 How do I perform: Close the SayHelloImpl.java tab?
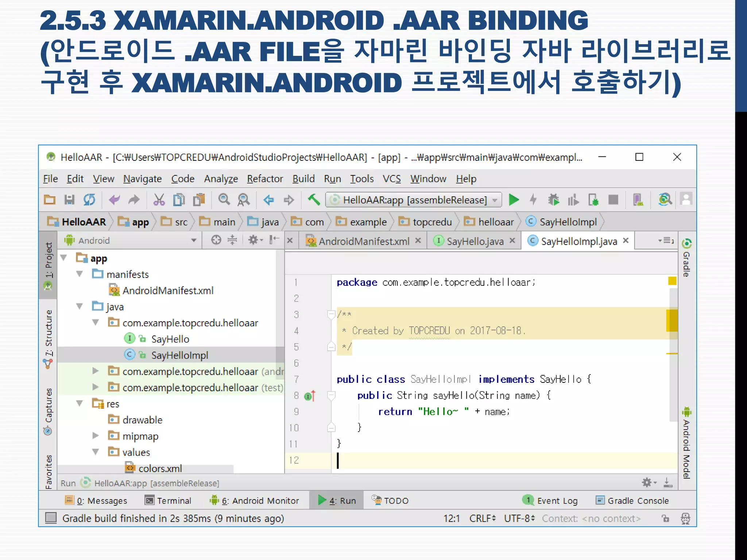(626, 241)
